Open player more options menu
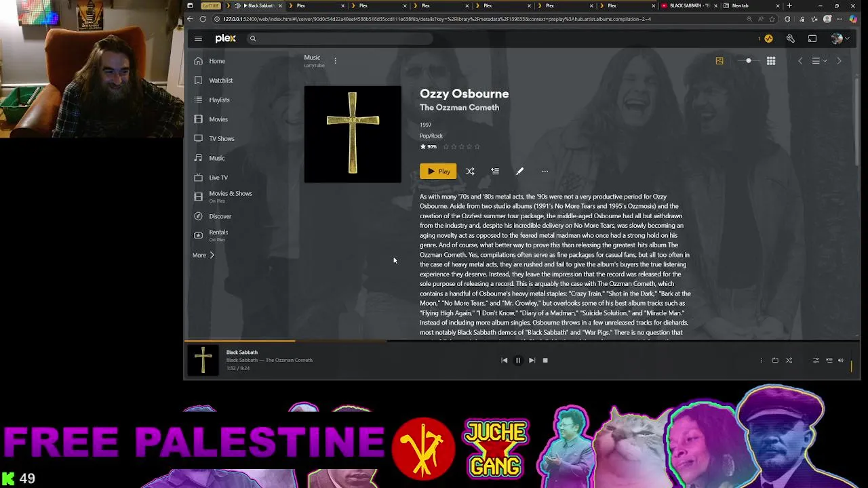The image size is (868, 488). (x=762, y=361)
